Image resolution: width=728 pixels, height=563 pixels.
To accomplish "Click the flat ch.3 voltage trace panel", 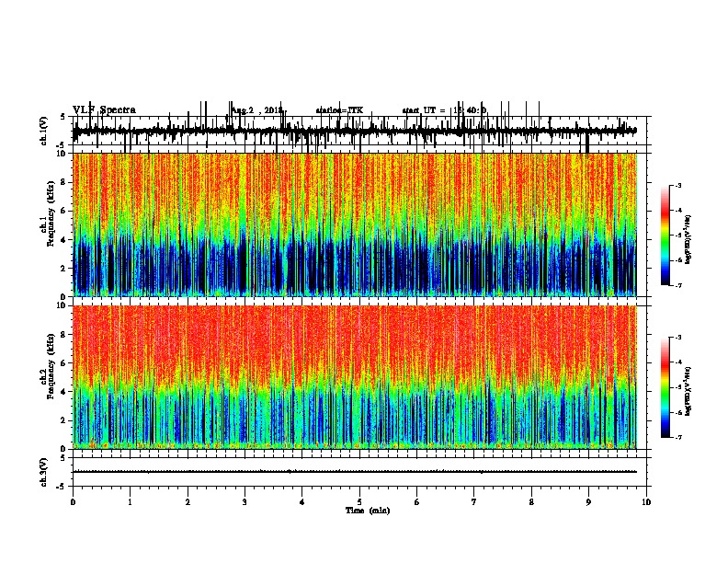I will [359, 472].
